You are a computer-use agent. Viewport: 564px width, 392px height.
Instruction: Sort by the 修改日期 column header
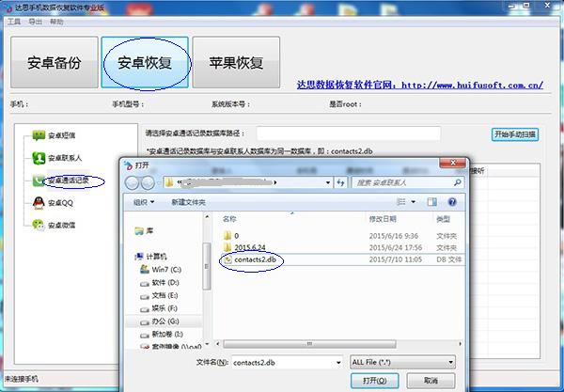[383, 219]
